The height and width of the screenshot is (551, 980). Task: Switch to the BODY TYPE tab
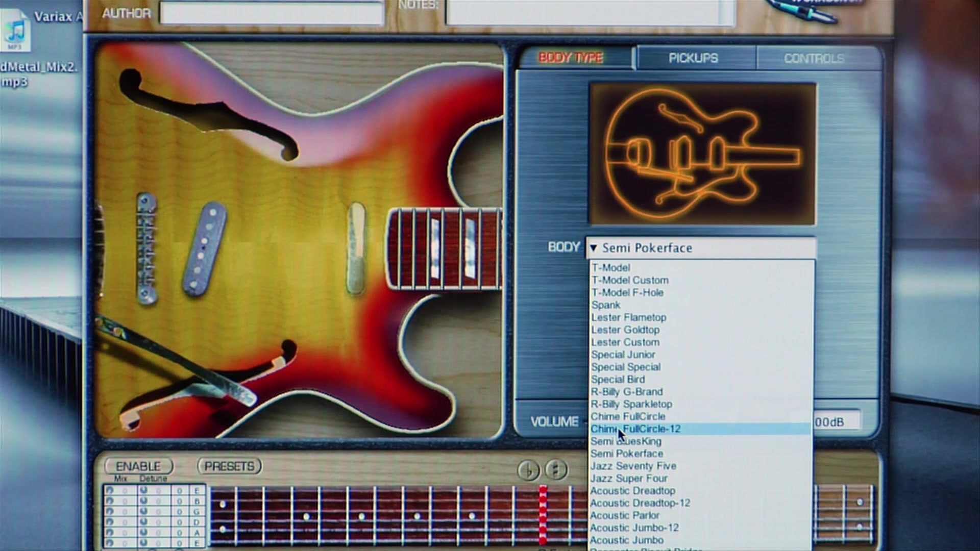(x=571, y=58)
